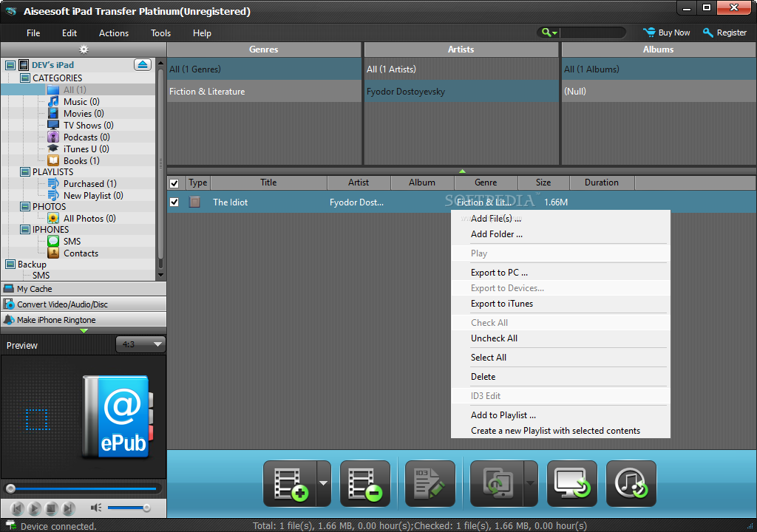Click the Remove files toolbar button

(365, 484)
